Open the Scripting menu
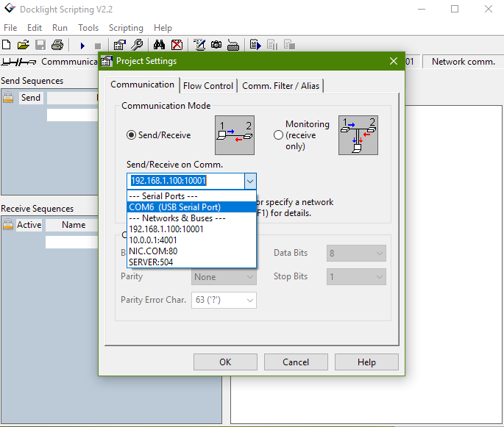Screen dimensions: 504x427 (x=126, y=28)
